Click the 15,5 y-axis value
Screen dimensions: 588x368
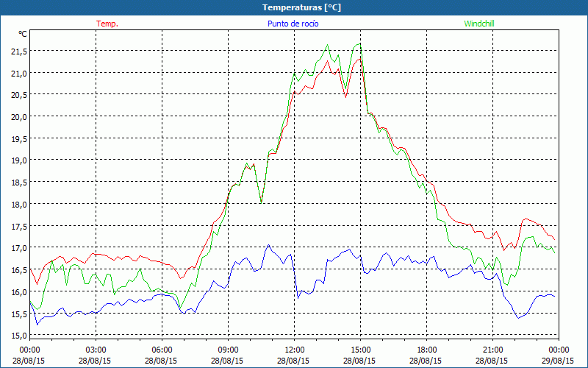[19, 314]
